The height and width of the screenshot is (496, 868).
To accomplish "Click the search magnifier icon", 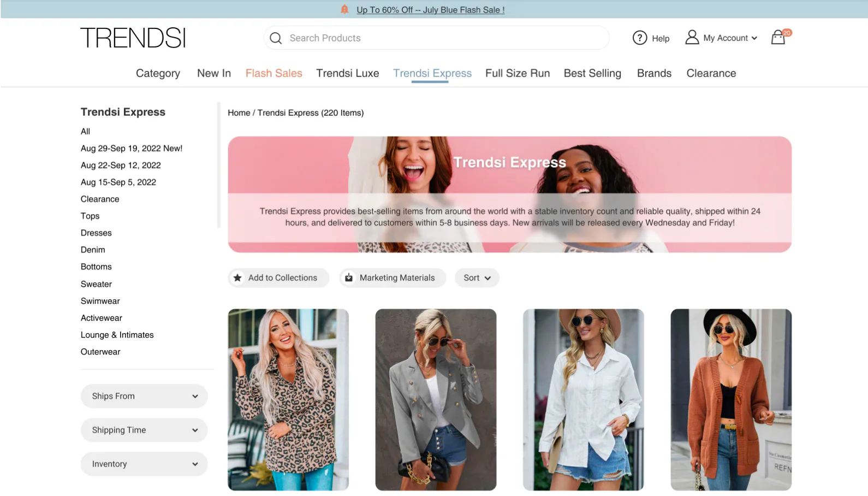I will click(276, 38).
